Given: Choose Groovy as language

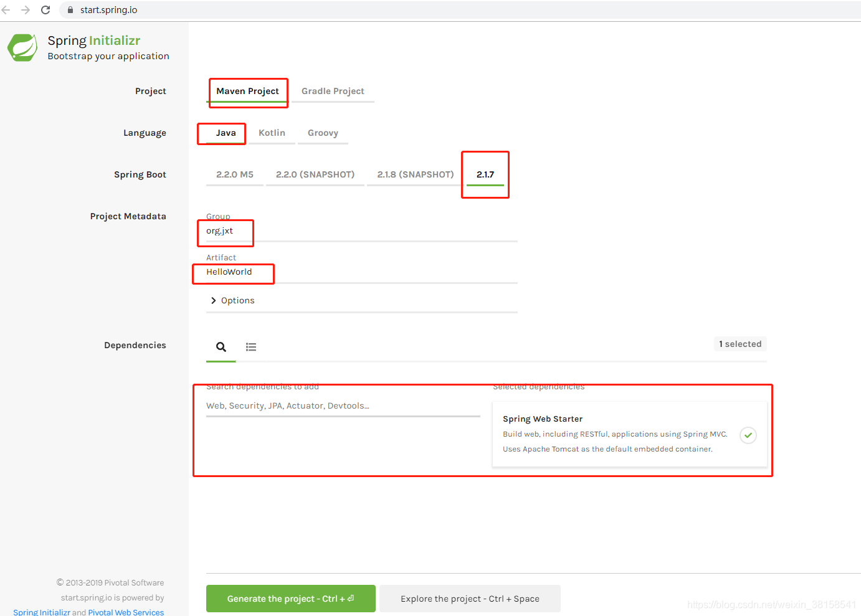Looking at the screenshot, I should [x=323, y=133].
